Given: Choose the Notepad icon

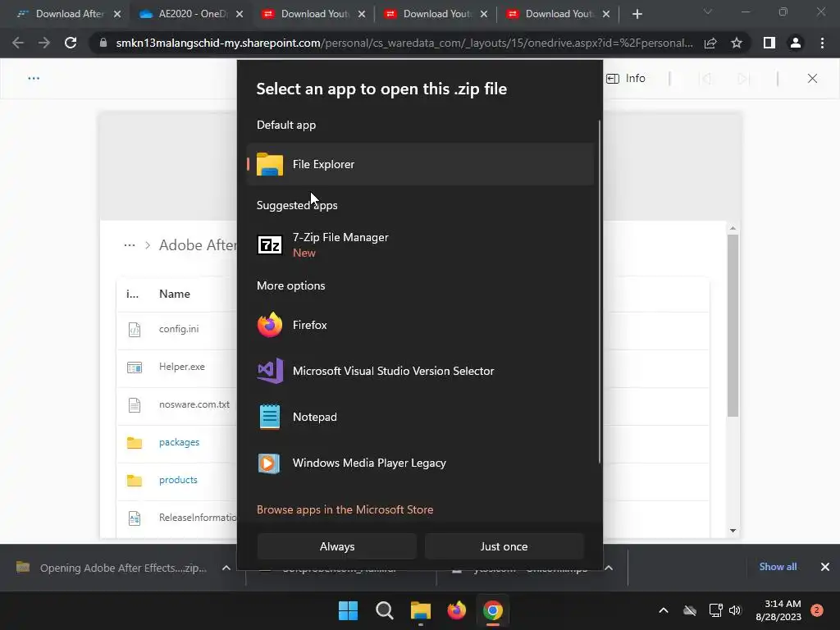Looking at the screenshot, I should tap(269, 417).
